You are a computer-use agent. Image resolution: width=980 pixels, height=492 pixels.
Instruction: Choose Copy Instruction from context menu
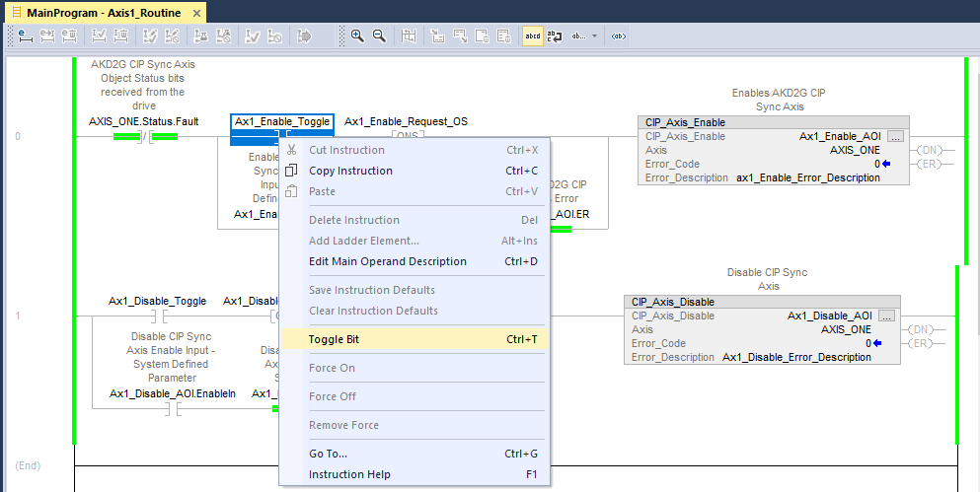click(415, 171)
